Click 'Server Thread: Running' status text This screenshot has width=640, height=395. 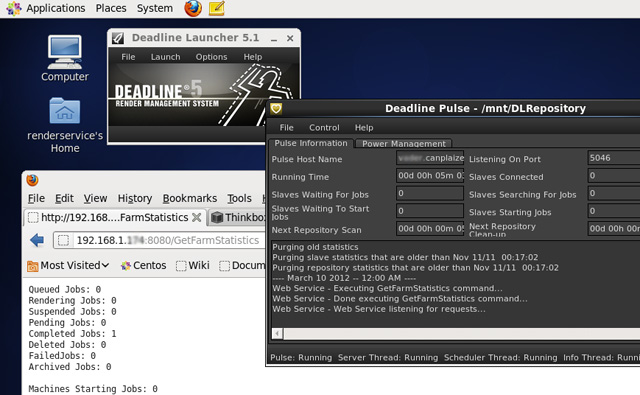click(388, 357)
